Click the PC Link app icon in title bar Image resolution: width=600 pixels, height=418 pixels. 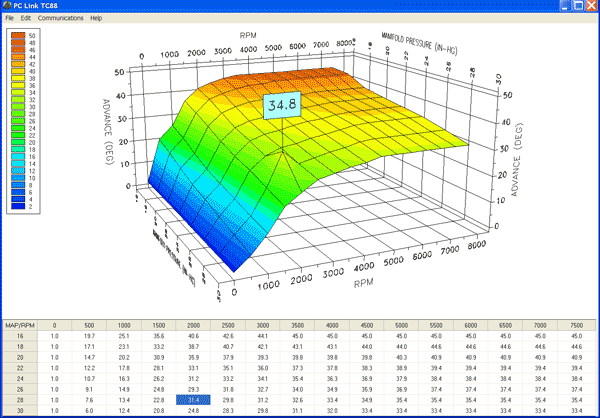coord(7,6)
